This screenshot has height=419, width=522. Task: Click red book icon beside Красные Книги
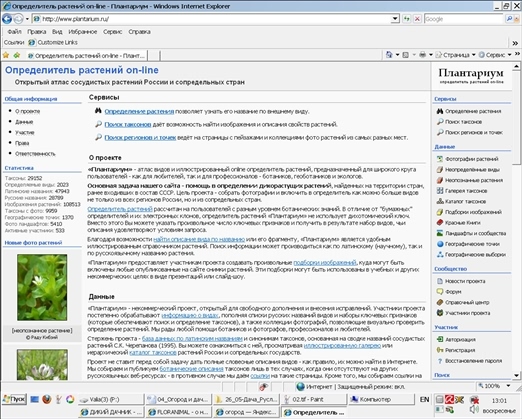440,222
